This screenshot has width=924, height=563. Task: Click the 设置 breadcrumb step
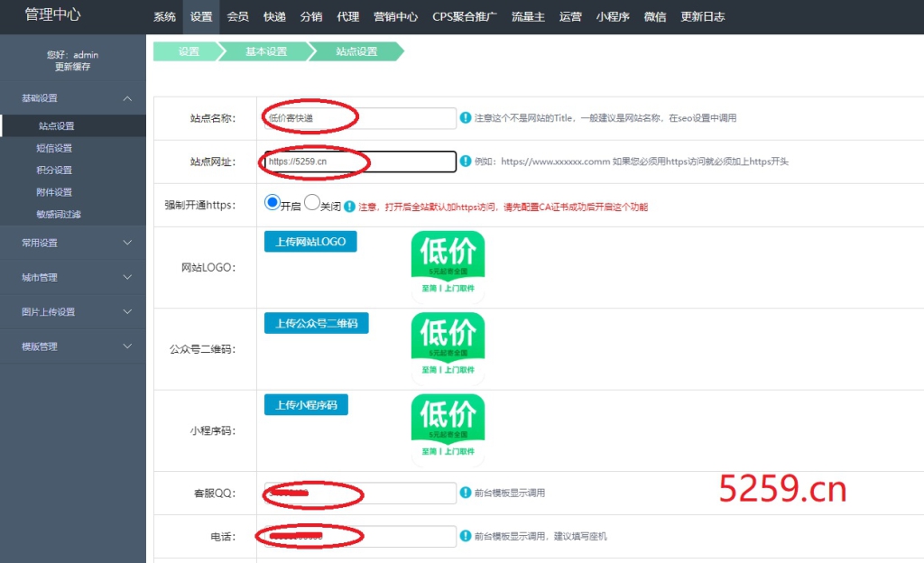tap(189, 51)
